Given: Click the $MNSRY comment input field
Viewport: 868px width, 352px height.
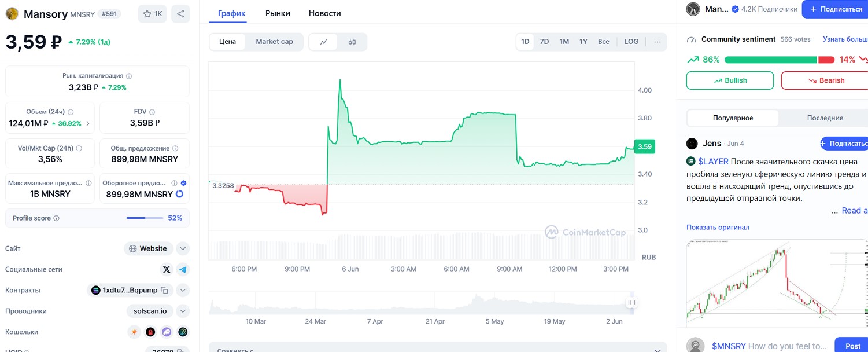Looking at the screenshot, I should coord(768,346).
